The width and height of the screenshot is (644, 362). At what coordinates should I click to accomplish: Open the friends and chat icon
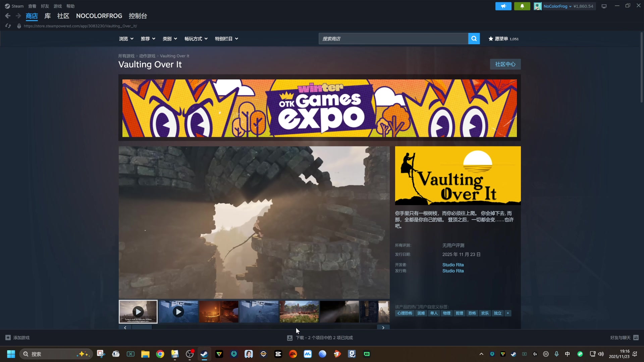click(636, 338)
